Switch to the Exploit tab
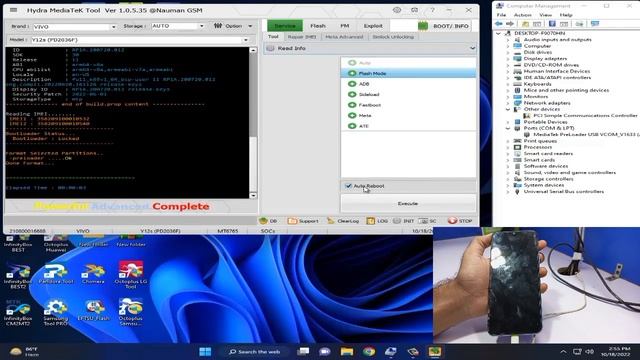The image size is (640, 360). [x=373, y=26]
